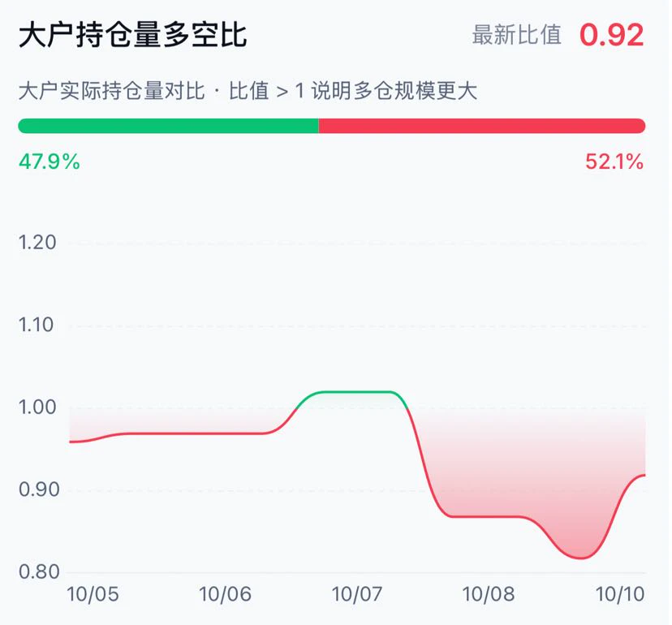Select the 最新比值 label
672x625 pixels.
[516, 35]
